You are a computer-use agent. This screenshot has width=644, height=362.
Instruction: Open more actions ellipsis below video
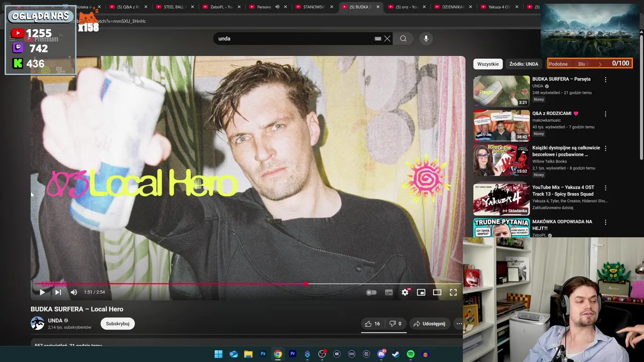[x=459, y=324]
